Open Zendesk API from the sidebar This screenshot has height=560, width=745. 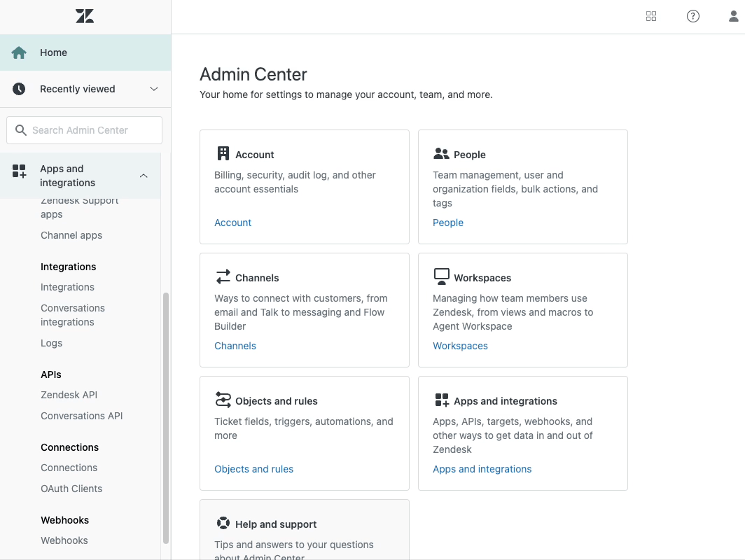[69, 394]
